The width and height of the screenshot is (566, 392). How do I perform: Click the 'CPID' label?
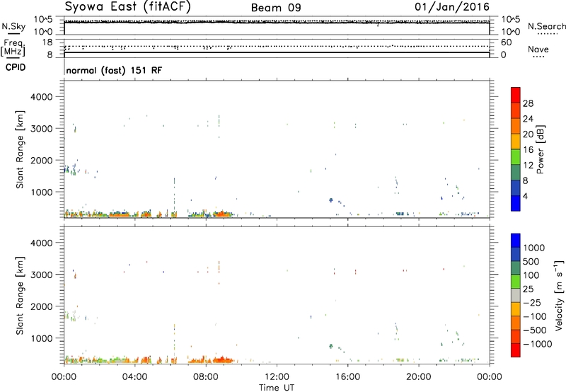(16, 67)
